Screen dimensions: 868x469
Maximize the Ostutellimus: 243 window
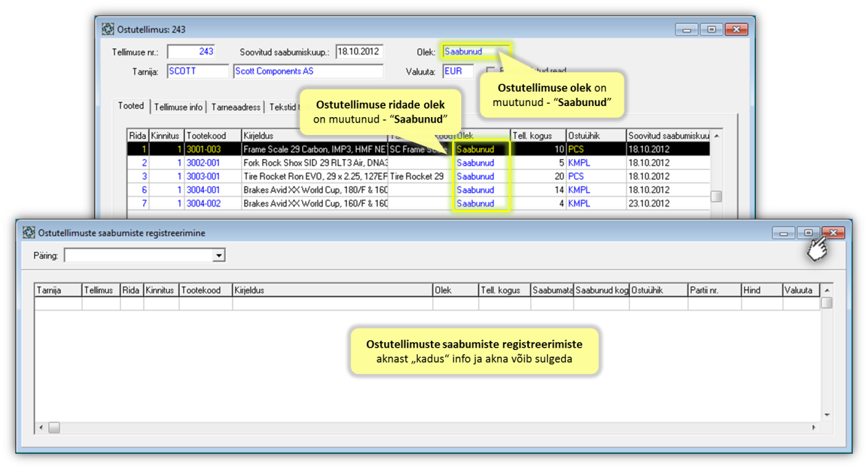tap(711, 30)
